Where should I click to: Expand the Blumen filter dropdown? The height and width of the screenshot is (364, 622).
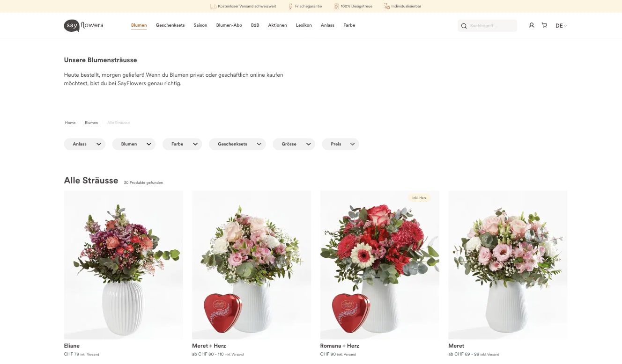(x=134, y=144)
